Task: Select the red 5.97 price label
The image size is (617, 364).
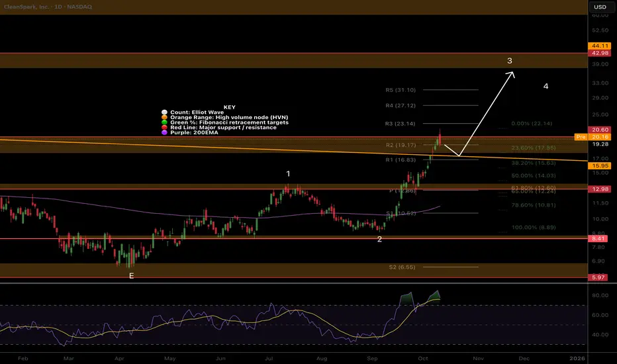Action: [x=598, y=277]
